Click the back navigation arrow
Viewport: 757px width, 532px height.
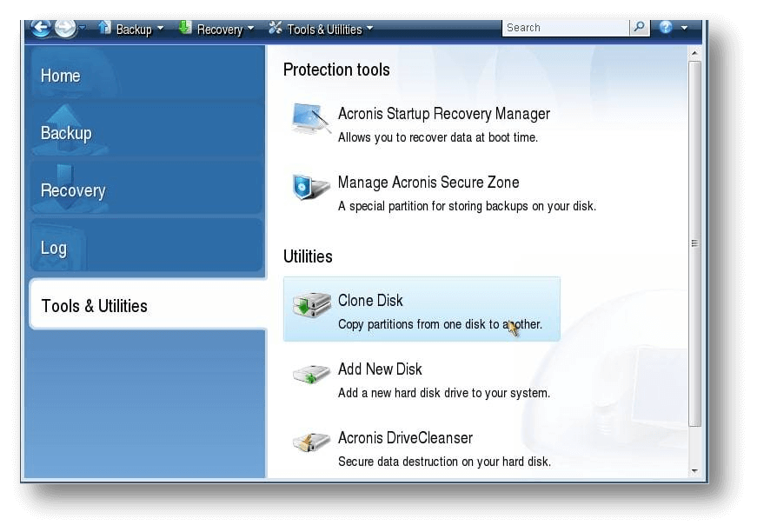(41, 28)
